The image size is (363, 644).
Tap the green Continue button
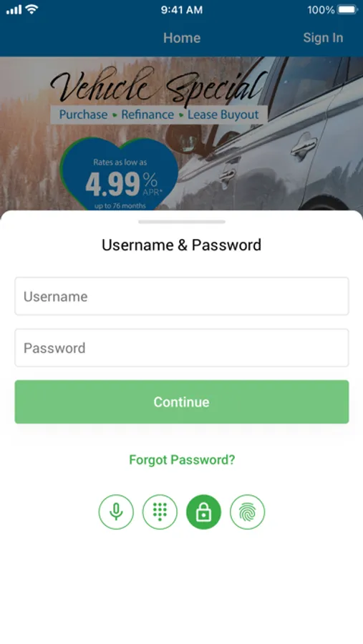182,401
